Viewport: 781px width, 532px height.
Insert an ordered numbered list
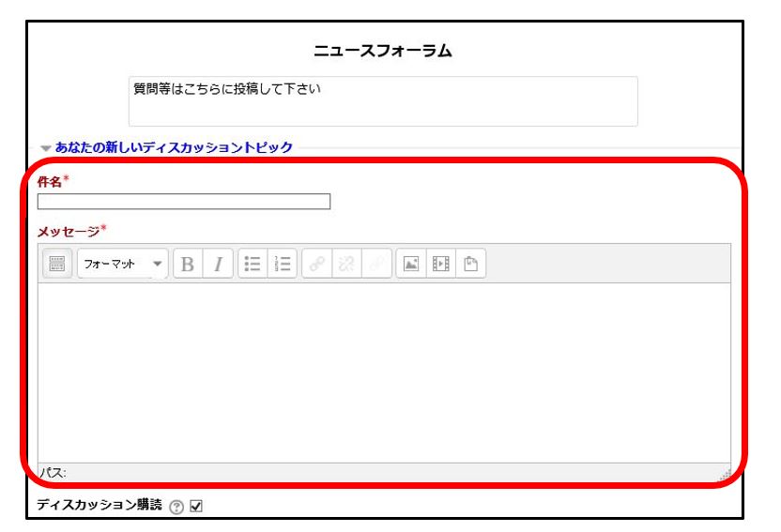pos(280,265)
